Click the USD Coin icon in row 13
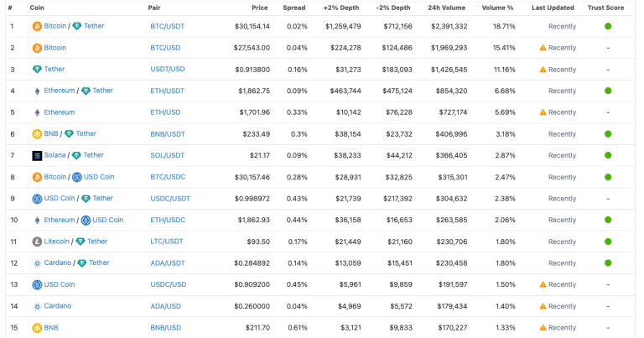The height and width of the screenshot is (338, 644). pos(37,285)
